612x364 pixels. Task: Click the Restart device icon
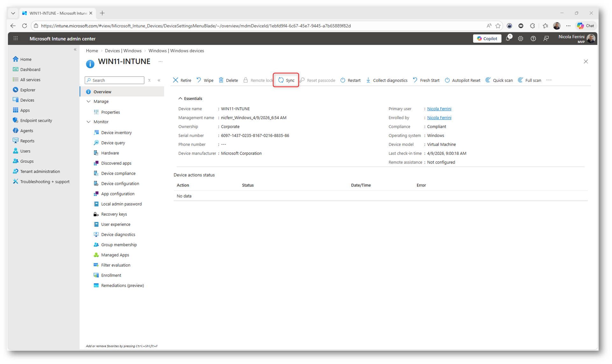[x=343, y=80]
